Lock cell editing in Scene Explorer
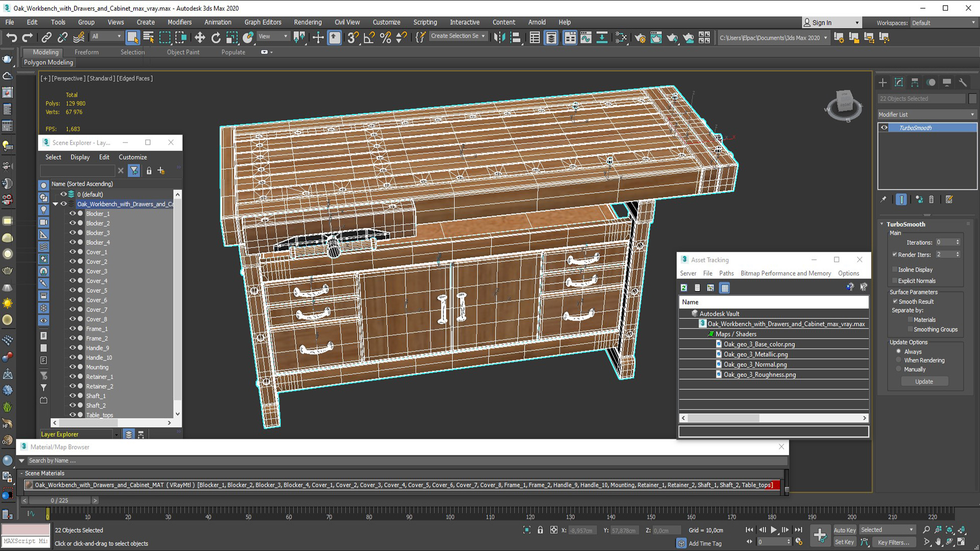The width and height of the screenshot is (980, 551). pyautogui.click(x=149, y=171)
